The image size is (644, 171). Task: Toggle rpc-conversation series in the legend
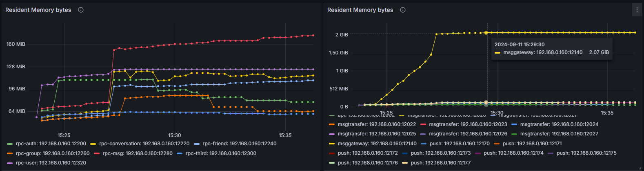click(144, 144)
